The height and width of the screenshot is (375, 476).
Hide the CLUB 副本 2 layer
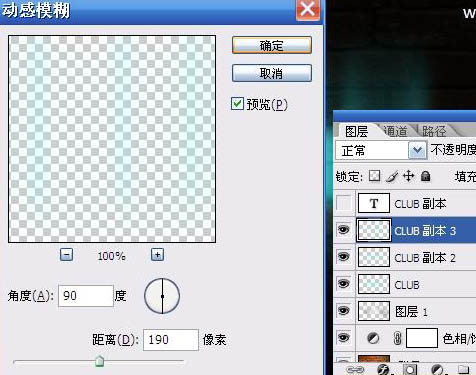(x=344, y=257)
